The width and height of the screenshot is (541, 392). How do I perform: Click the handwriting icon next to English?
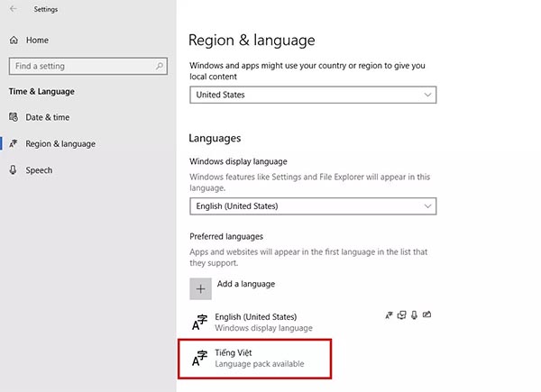click(x=426, y=315)
